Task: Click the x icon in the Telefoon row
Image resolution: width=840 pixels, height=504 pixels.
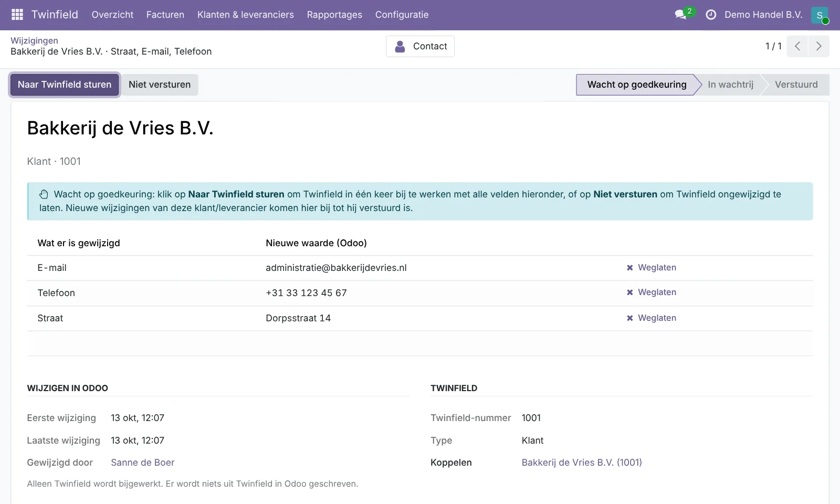Action: (x=630, y=292)
